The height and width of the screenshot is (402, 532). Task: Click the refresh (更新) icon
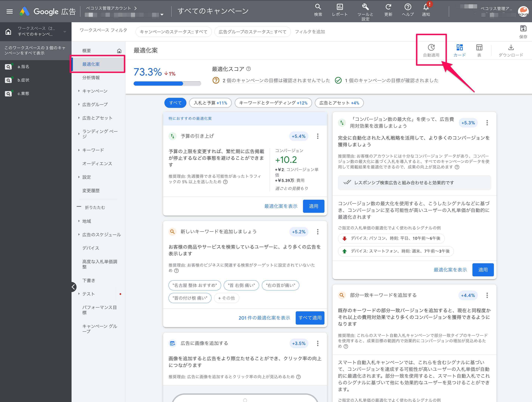pos(388,7)
